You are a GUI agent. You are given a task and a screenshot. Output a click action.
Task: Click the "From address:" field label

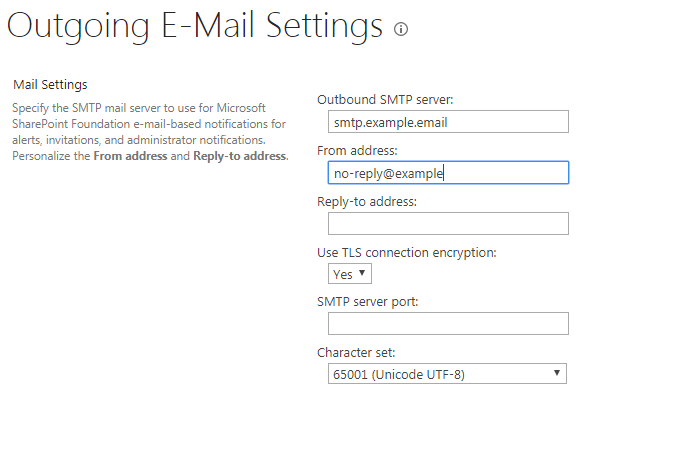(357, 151)
